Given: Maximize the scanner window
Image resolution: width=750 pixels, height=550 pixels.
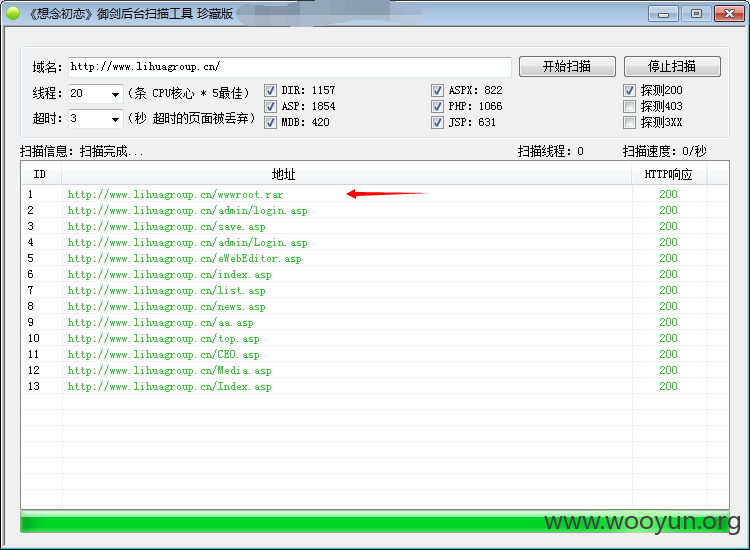Looking at the screenshot, I should [696, 14].
